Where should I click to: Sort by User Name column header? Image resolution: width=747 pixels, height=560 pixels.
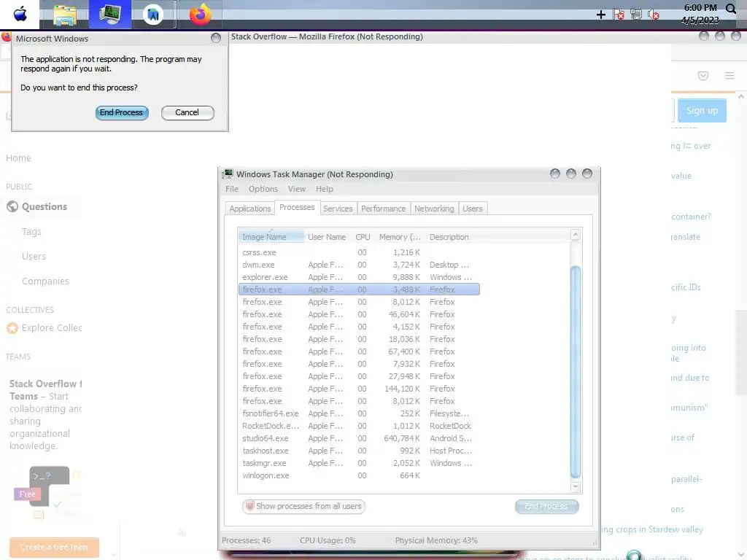pos(327,237)
